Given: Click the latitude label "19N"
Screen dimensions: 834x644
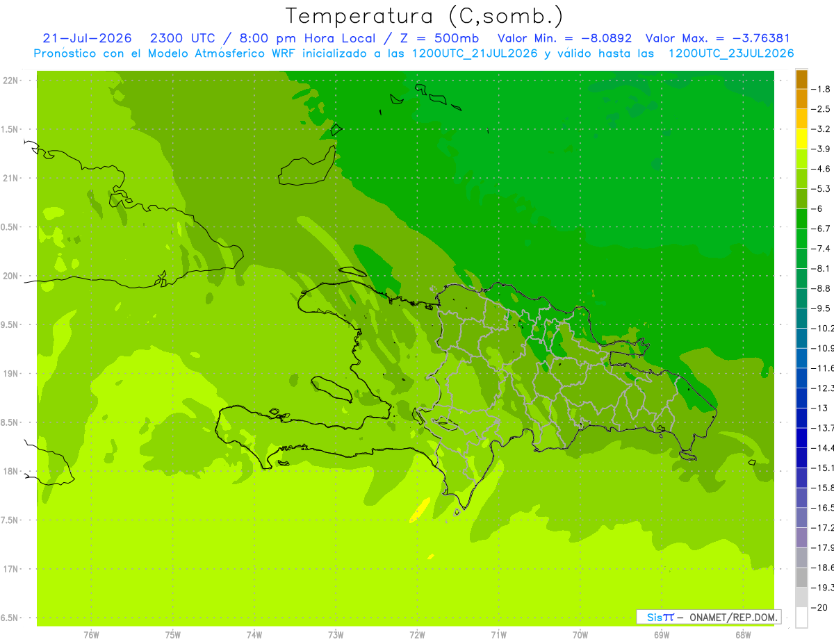Looking at the screenshot, I should pyautogui.click(x=10, y=374).
